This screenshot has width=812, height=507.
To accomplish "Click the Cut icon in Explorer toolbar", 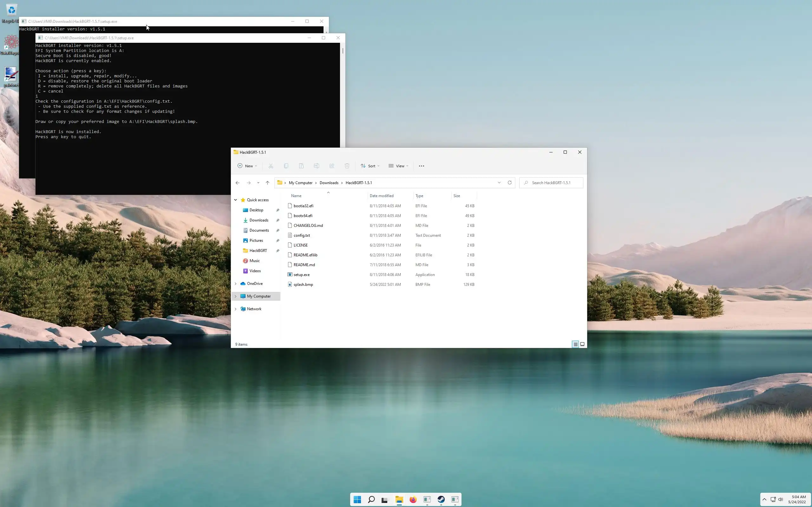I will click(271, 166).
